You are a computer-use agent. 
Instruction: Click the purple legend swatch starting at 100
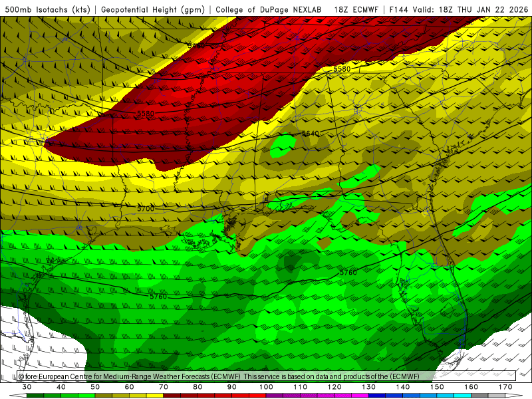click(x=275, y=396)
